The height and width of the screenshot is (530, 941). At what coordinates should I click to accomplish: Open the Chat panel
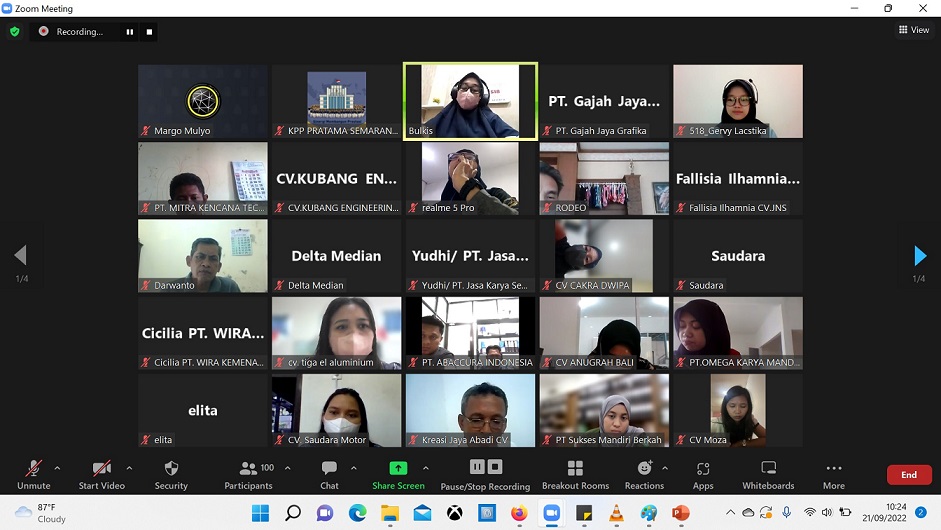point(329,474)
